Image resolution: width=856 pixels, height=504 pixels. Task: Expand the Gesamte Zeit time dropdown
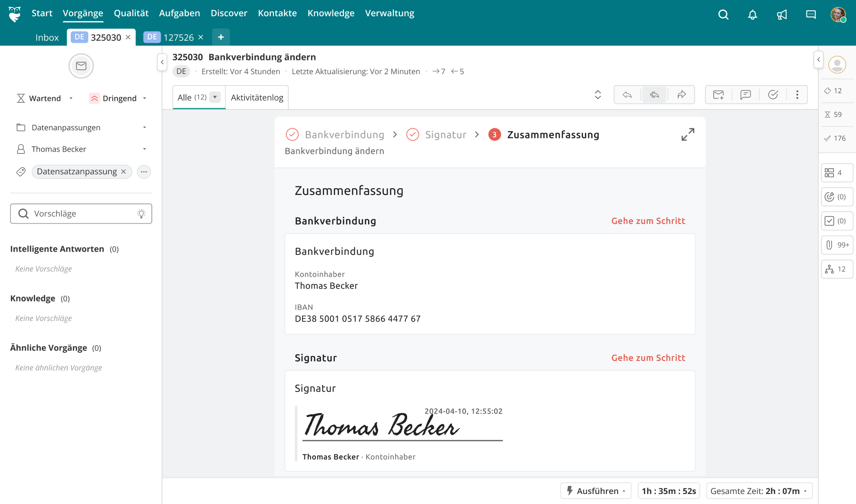point(759,491)
